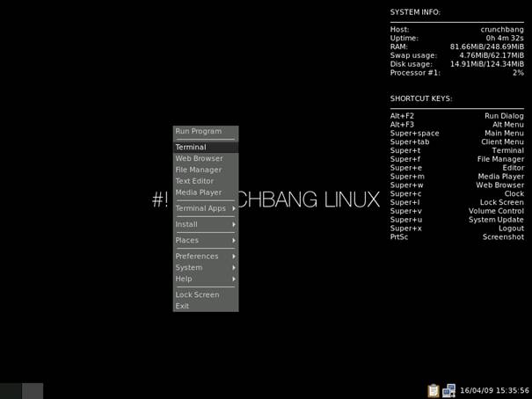Expand the Help submenu
Screen dimensions: 532x399
pyautogui.click(x=206, y=279)
